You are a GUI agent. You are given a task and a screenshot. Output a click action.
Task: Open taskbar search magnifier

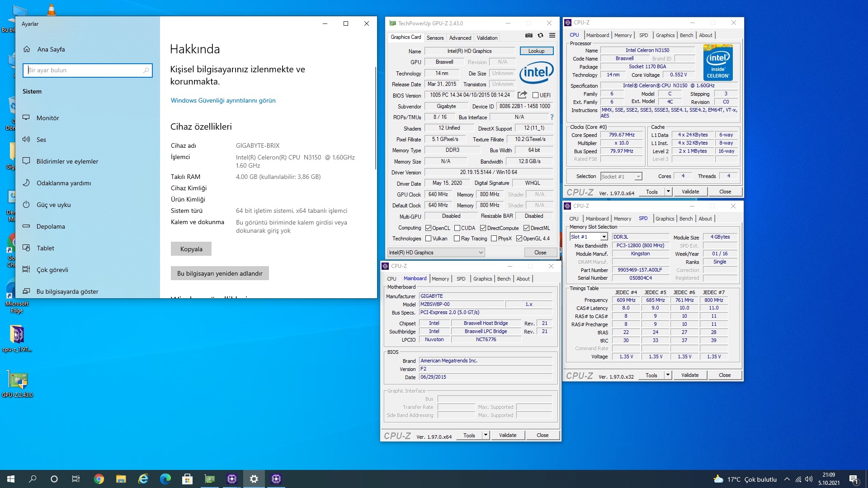(33, 479)
